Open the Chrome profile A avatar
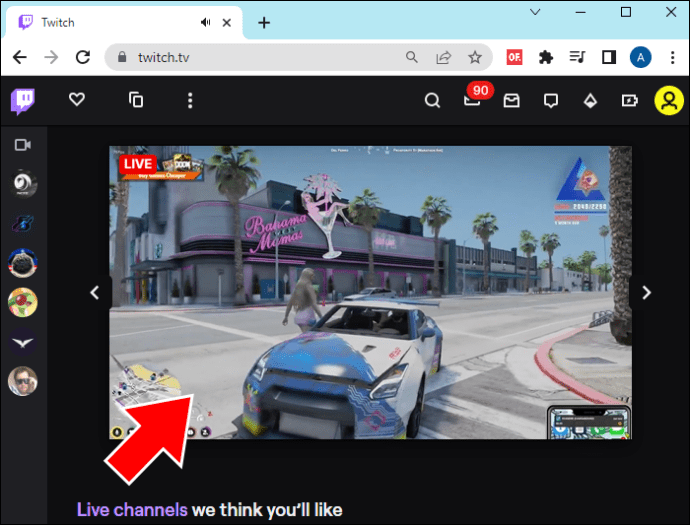This screenshot has width=690, height=525. 641,57
